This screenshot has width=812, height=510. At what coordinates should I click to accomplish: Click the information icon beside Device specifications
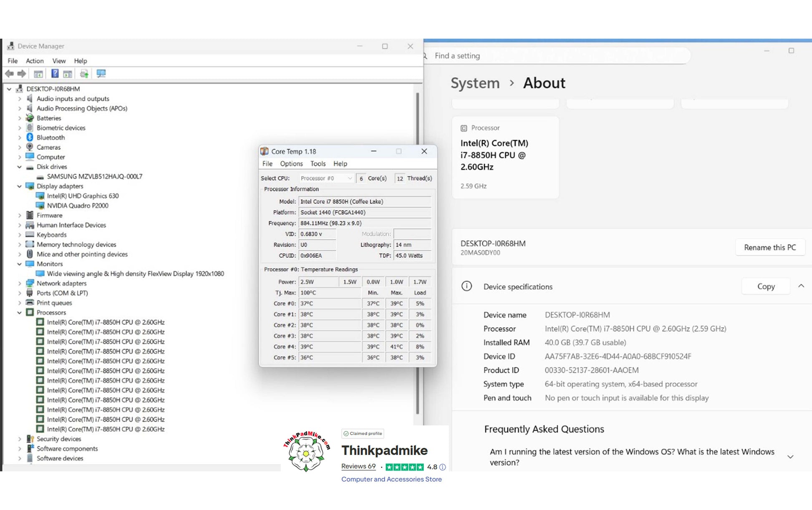tap(467, 286)
